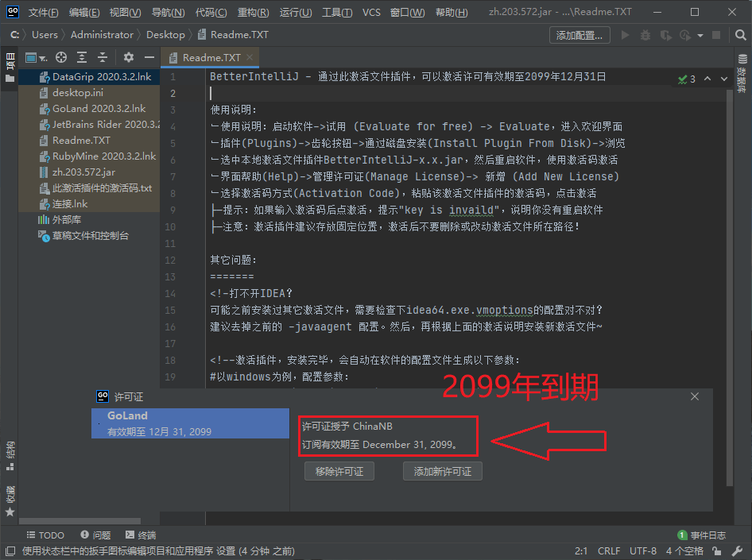The image size is (752, 560).
Task: Open the 代码(C) menu
Action: [x=211, y=12]
